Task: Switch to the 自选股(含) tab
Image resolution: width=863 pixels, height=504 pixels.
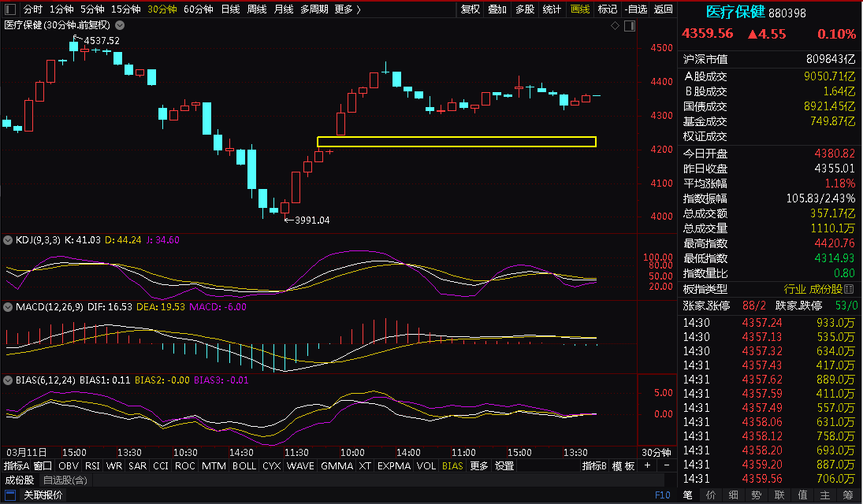Action: (65, 480)
